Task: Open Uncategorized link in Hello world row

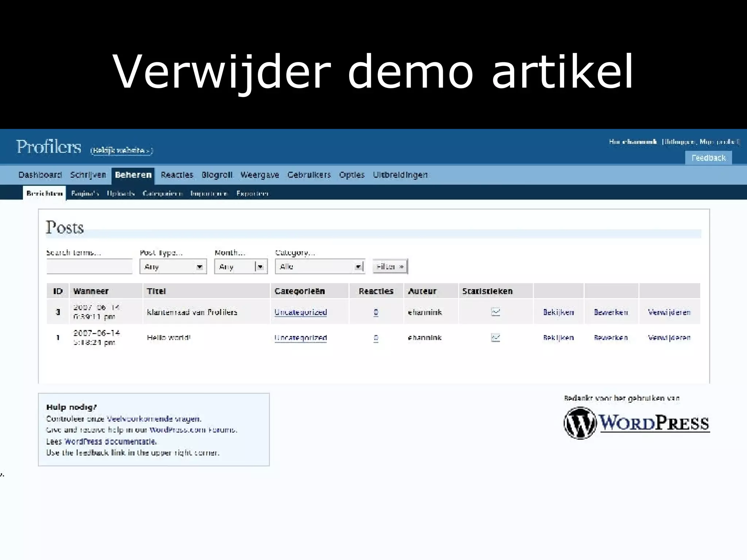Action: 301,338
